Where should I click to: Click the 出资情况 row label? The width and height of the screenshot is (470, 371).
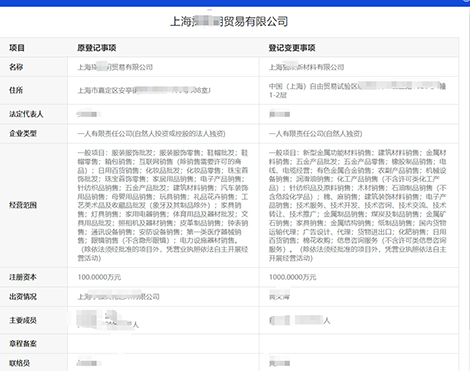[23, 297]
